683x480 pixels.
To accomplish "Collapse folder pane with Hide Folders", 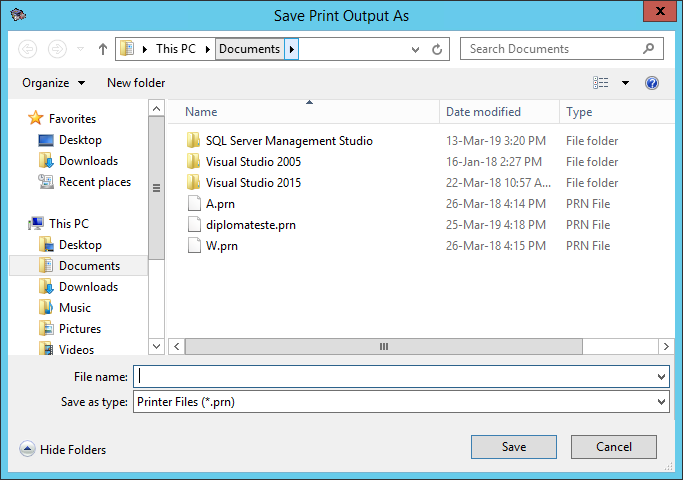I will click(63, 450).
